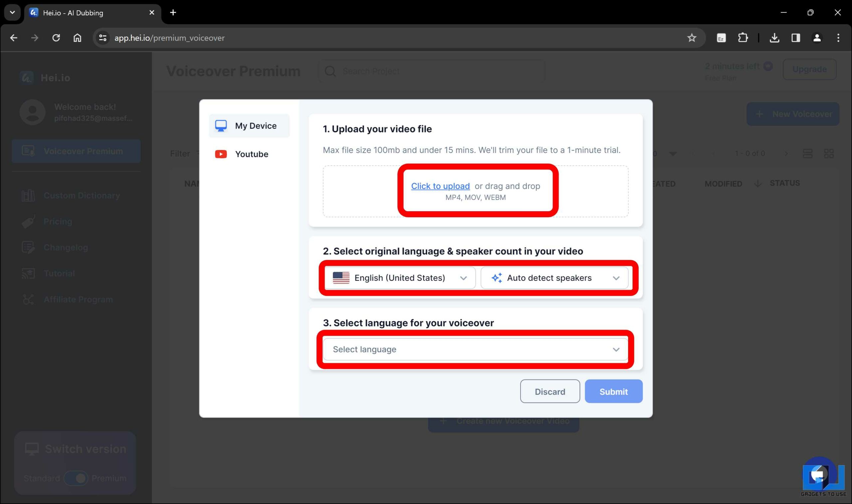Toggle the browser side panel icon
Image resolution: width=852 pixels, height=504 pixels.
pyautogui.click(x=795, y=38)
